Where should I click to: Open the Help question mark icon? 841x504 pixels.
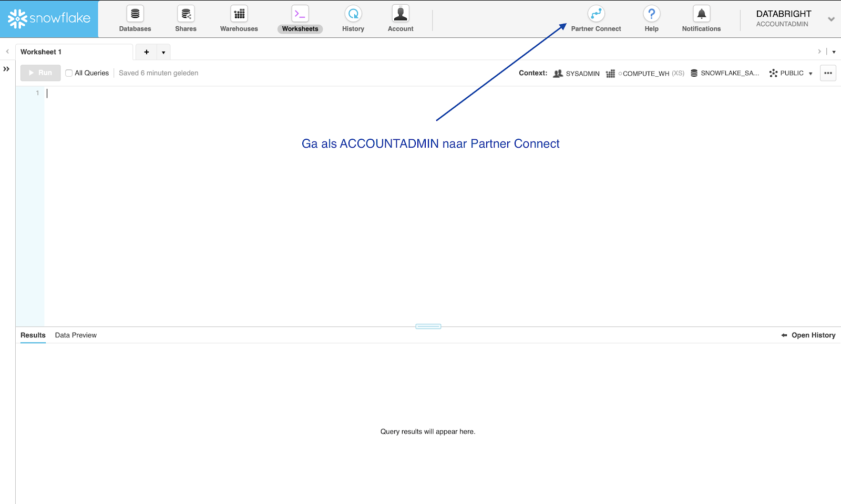coord(652,14)
